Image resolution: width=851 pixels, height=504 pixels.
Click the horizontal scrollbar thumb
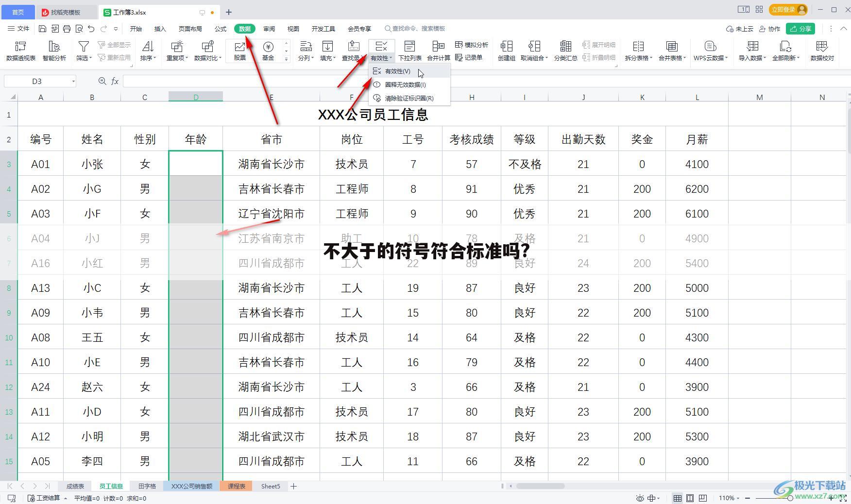(540, 486)
